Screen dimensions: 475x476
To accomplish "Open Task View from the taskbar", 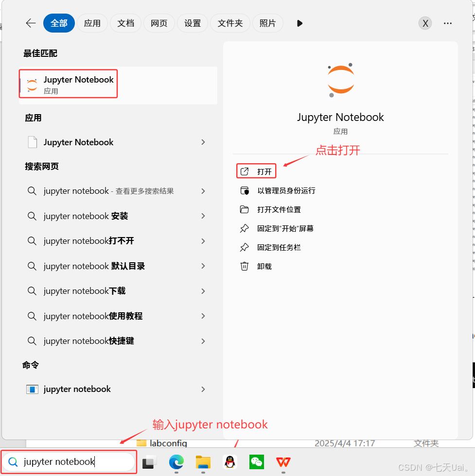I will (149, 462).
